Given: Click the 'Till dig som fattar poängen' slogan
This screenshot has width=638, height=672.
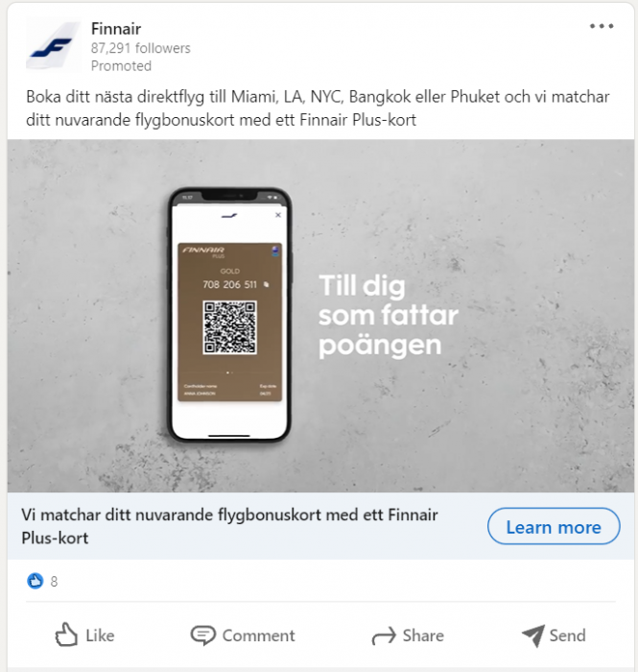Looking at the screenshot, I should click(389, 315).
